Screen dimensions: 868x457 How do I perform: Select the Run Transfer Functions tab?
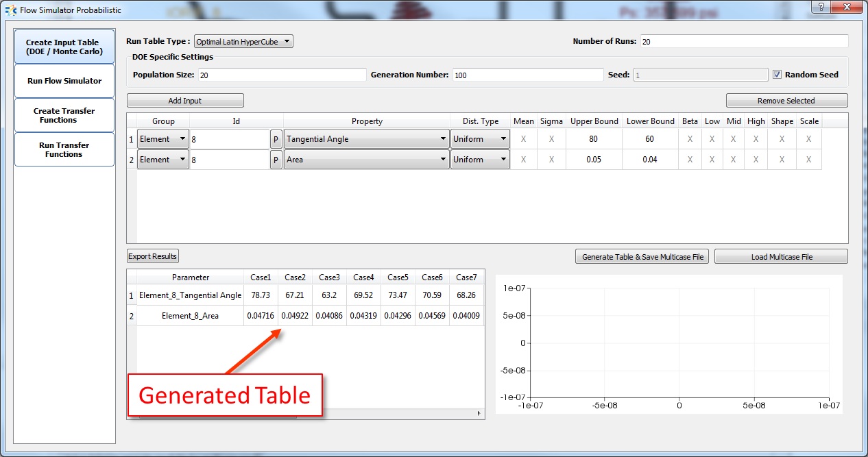coord(64,149)
